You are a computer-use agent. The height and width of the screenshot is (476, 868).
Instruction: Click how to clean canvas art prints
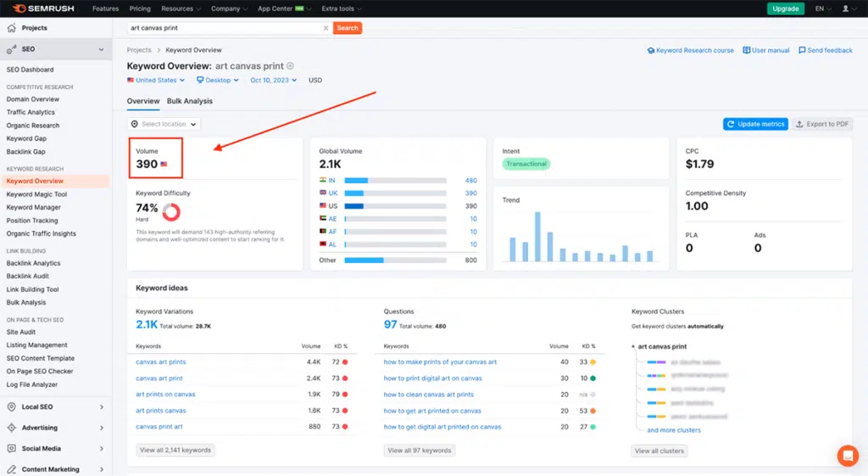click(428, 395)
